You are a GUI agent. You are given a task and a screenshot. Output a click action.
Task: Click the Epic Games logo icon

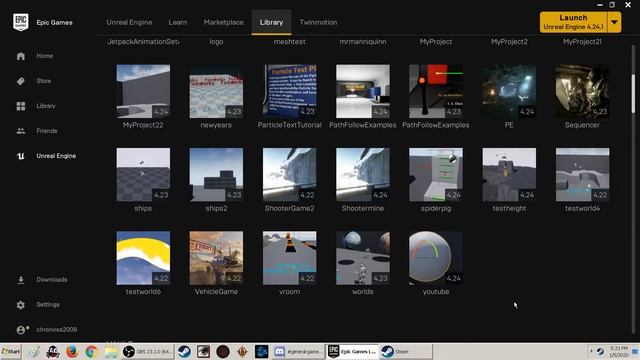click(20, 22)
